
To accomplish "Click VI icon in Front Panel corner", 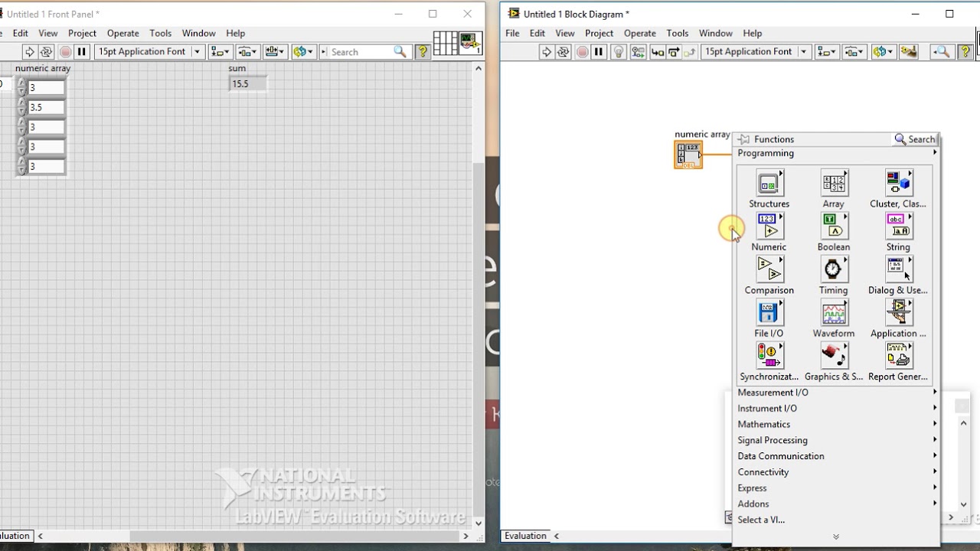I will pos(470,44).
